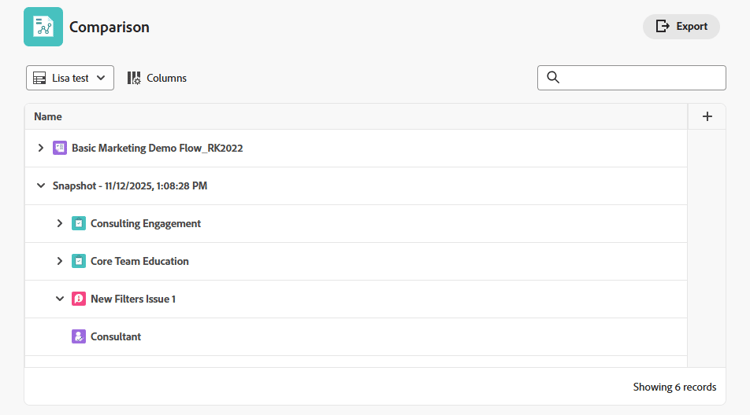
Task: Click the magnifying glass search icon
Action: [x=553, y=78]
